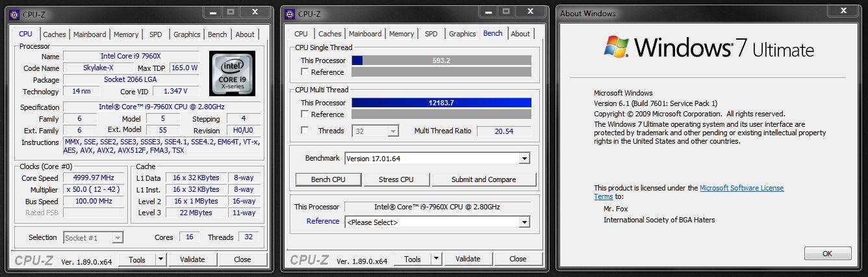The height and width of the screenshot is (277, 868).
Task: Click the Multiplier value x 50.0 ( 12 - 42 )
Action: coord(94,190)
